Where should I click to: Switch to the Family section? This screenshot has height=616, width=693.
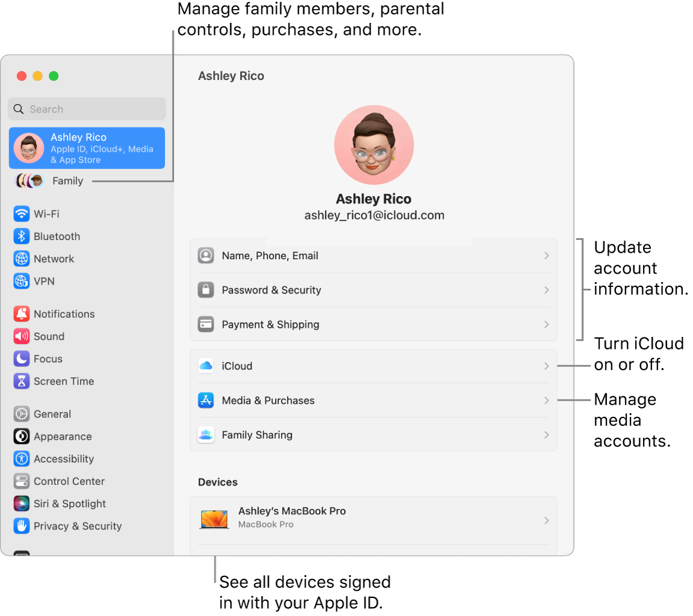(x=67, y=180)
